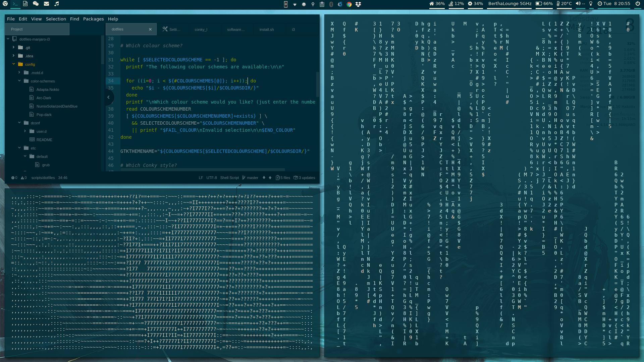This screenshot has height=362, width=644.
Task: Click the 20°C temperature indicator
Action: pos(564,4)
